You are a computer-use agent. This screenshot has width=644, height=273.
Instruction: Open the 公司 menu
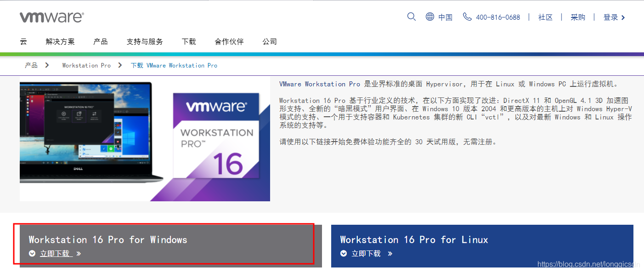(270, 41)
